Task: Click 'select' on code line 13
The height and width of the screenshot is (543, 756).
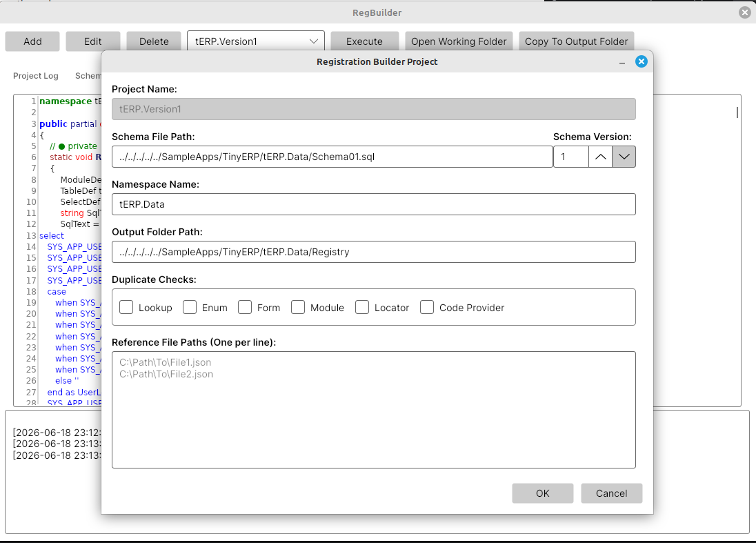Action: pos(52,235)
